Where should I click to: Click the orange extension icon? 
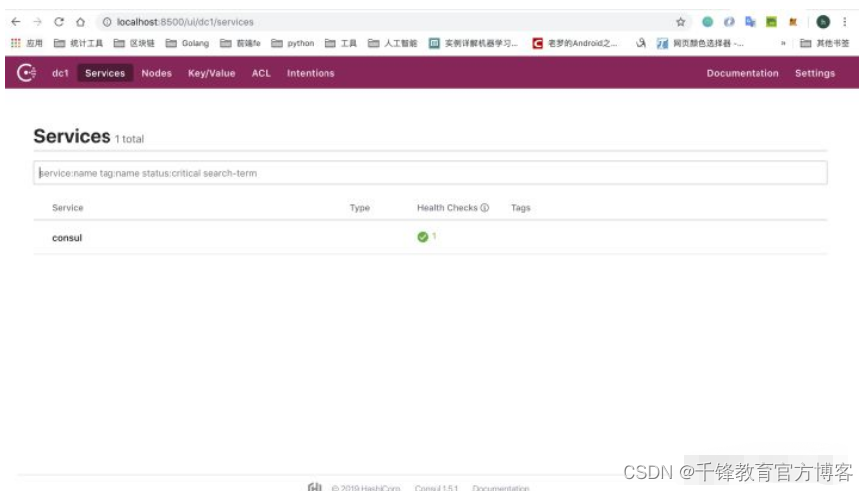pyautogui.click(x=793, y=22)
